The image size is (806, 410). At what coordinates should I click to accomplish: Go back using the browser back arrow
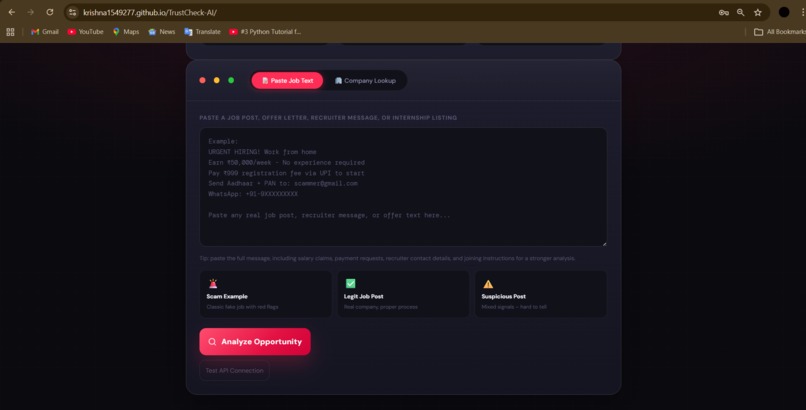point(12,12)
